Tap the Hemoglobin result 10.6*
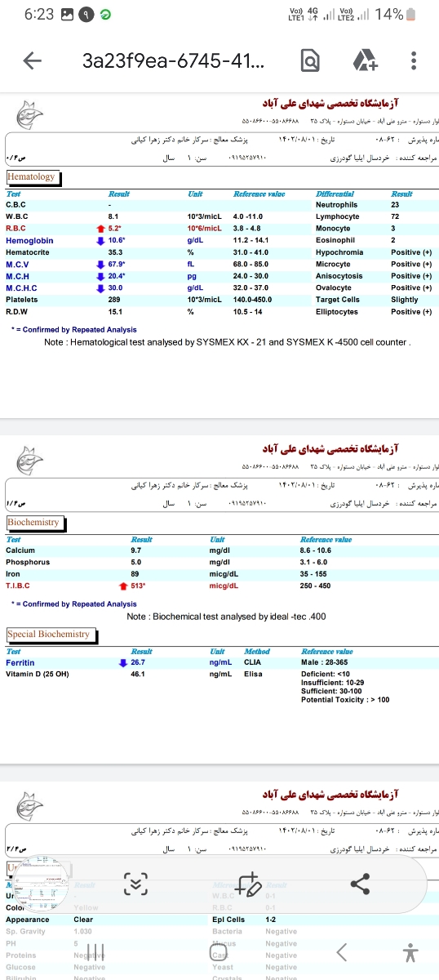This screenshot has height=980, width=439. (x=117, y=241)
